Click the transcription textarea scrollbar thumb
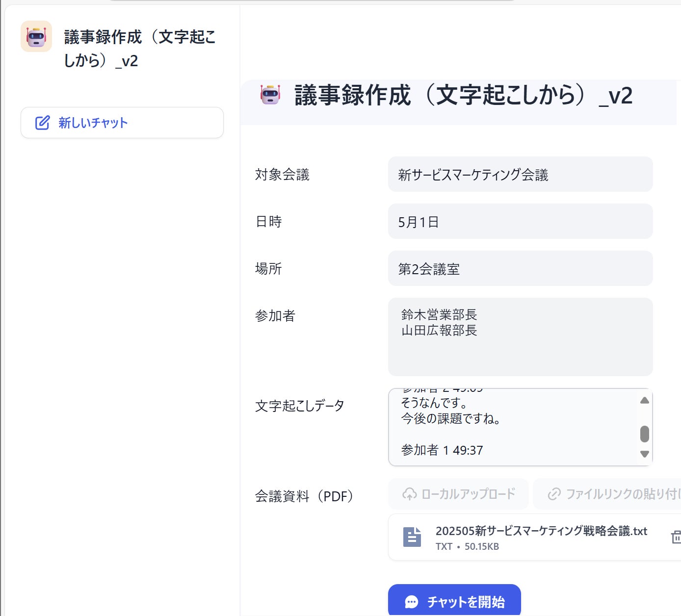The width and height of the screenshot is (681, 616). (x=645, y=434)
